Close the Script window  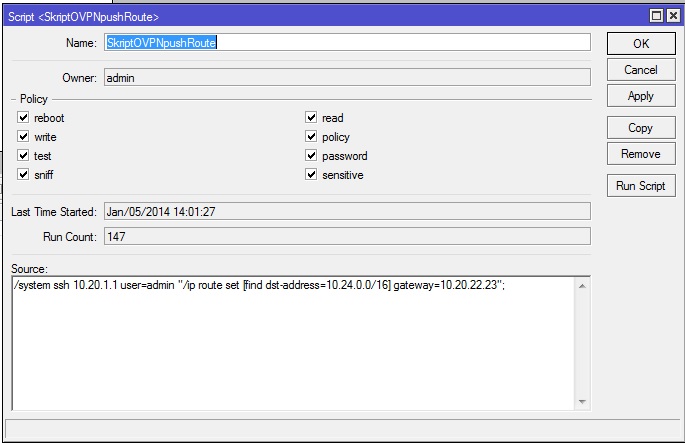[x=673, y=16]
